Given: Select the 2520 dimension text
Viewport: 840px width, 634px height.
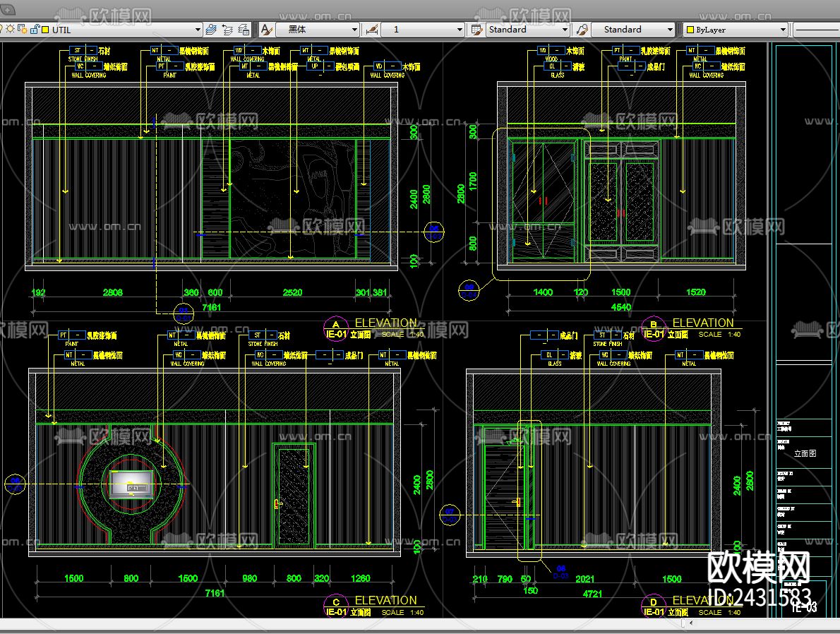Looking at the screenshot, I should click(292, 292).
